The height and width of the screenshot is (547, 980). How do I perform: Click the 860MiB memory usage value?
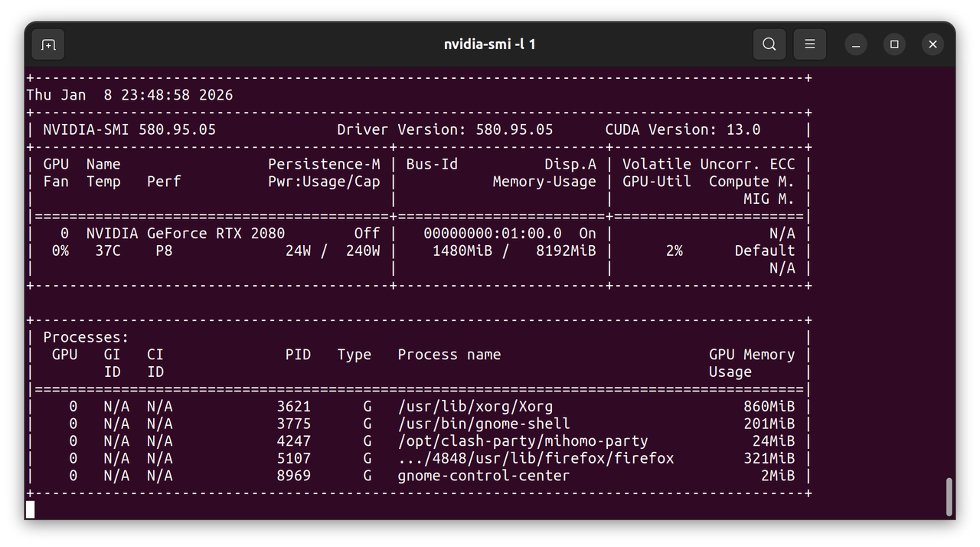[x=769, y=407]
